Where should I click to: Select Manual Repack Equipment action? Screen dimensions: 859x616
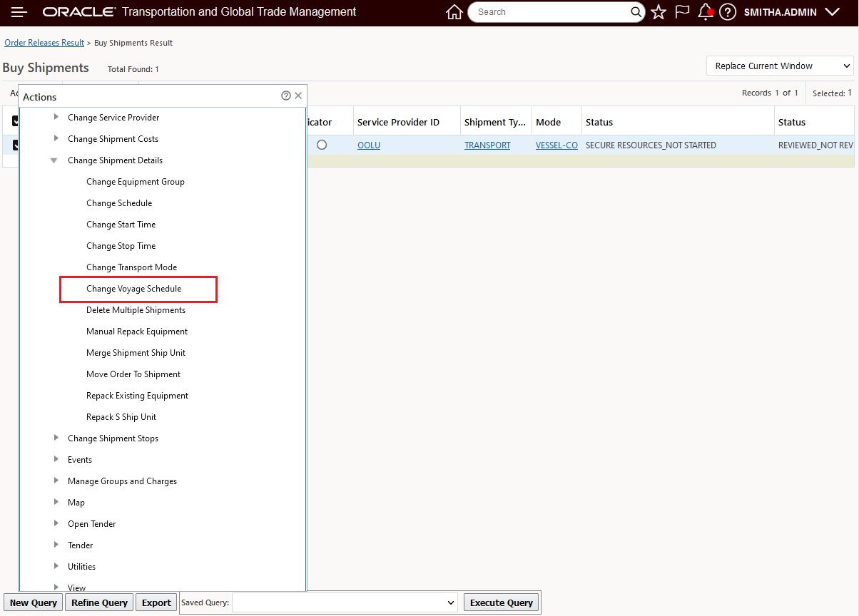(137, 332)
